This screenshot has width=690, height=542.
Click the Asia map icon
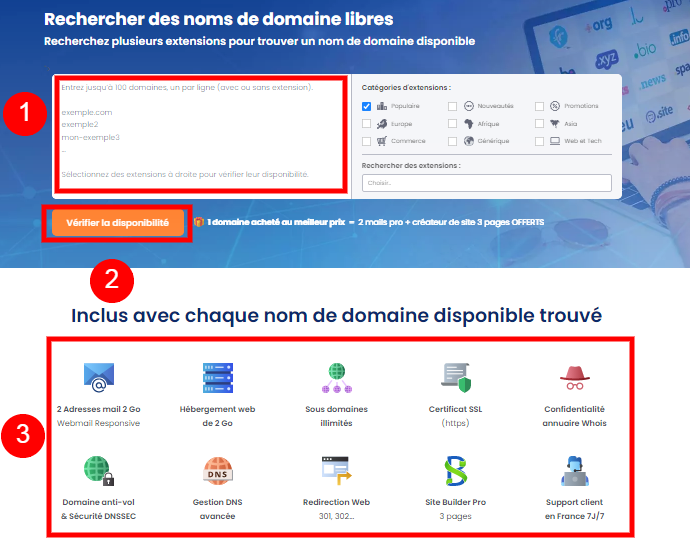(554, 124)
